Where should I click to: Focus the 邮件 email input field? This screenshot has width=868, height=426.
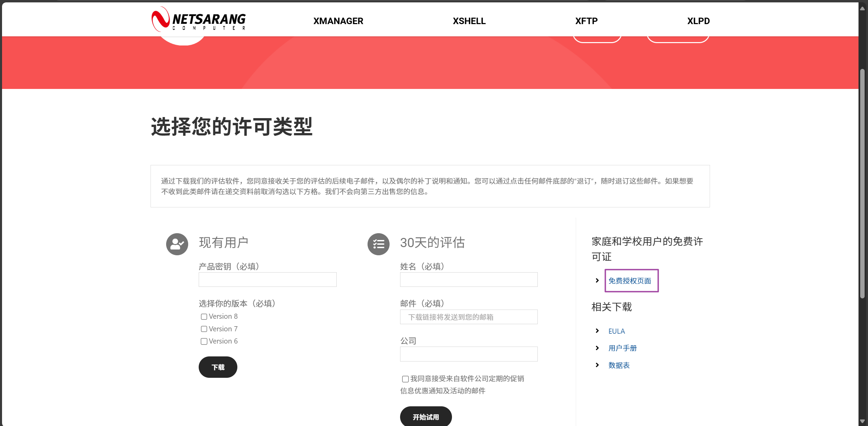click(469, 317)
